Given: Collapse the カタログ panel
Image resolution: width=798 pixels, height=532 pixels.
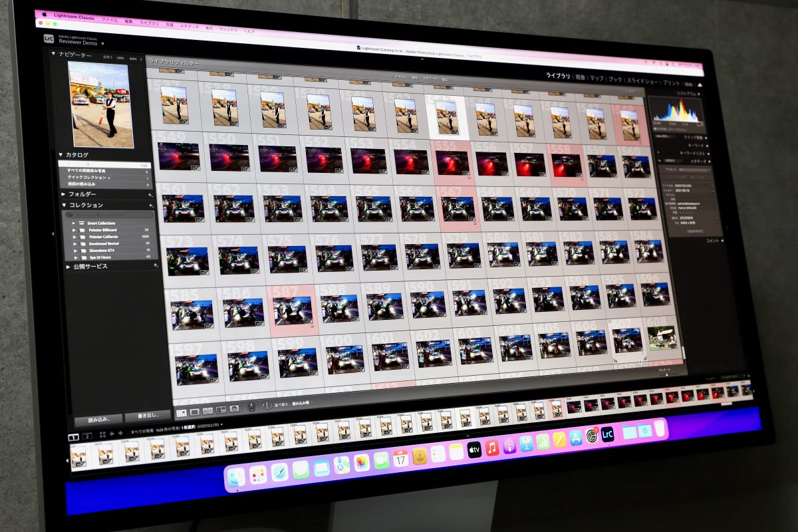Looking at the screenshot, I should (60, 154).
